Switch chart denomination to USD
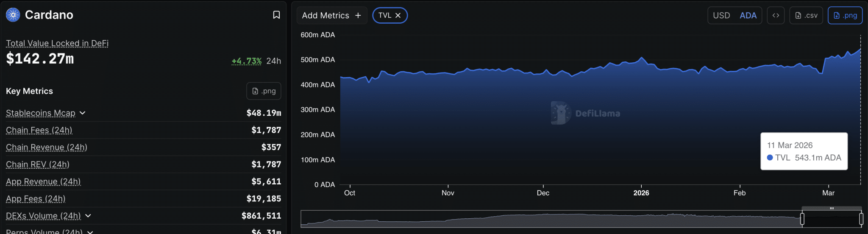 pos(721,15)
